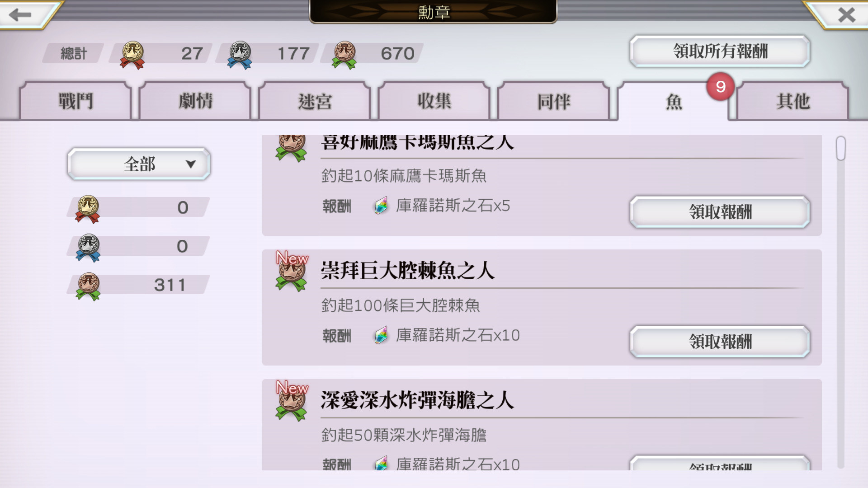Select the 同伴 tab
Image resolution: width=868 pixels, height=488 pixels.
(554, 101)
